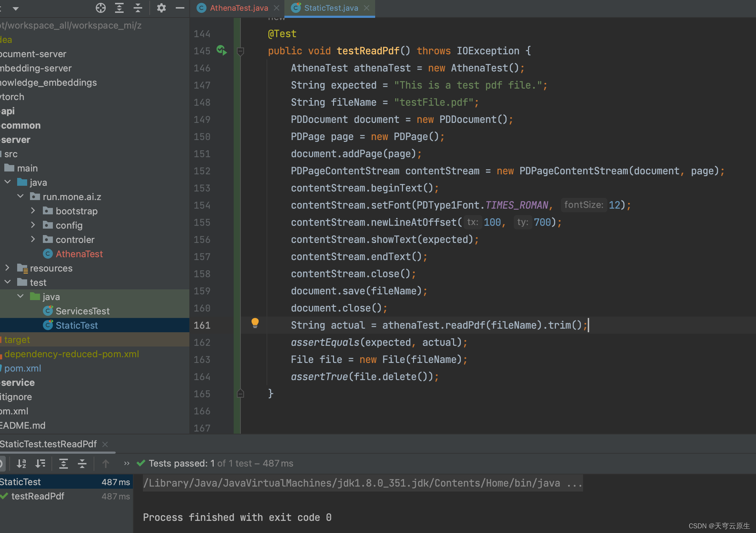Close the StaticTest.java editor tab
This screenshot has width=756, height=533.
click(367, 8)
